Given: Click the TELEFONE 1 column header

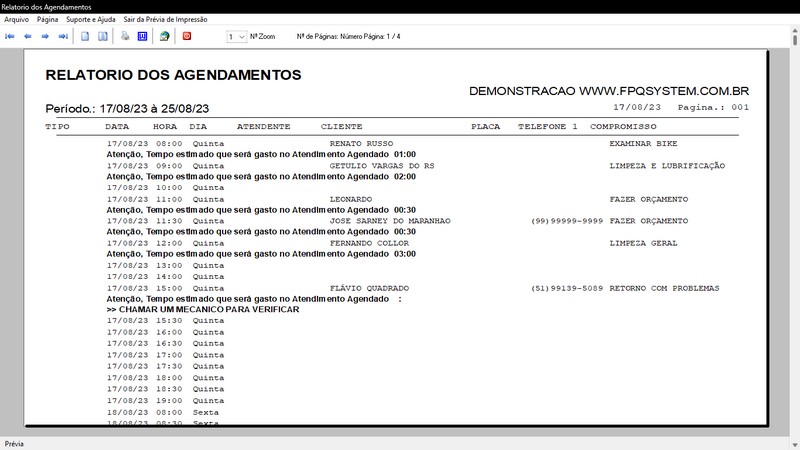Looking at the screenshot, I should click(x=548, y=127).
